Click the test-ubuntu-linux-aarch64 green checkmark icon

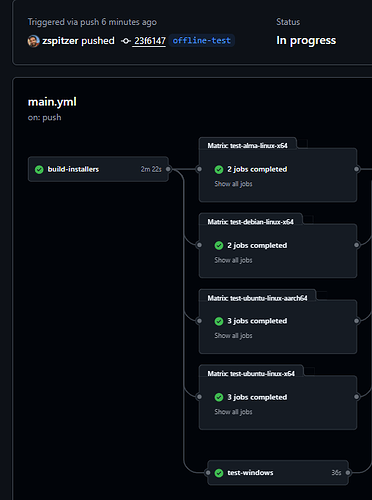pyautogui.click(x=219, y=321)
